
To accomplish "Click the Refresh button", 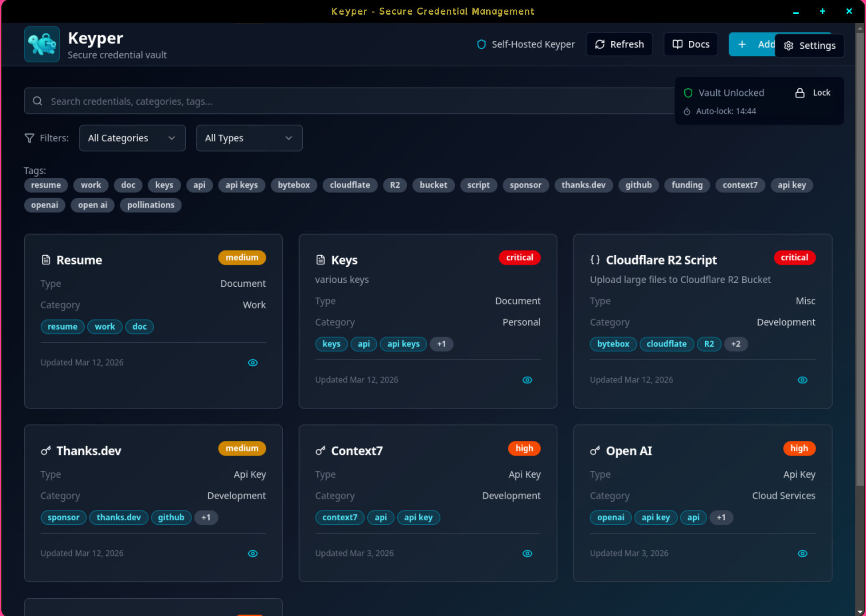I will pyautogui.click(x=619, y=44).
